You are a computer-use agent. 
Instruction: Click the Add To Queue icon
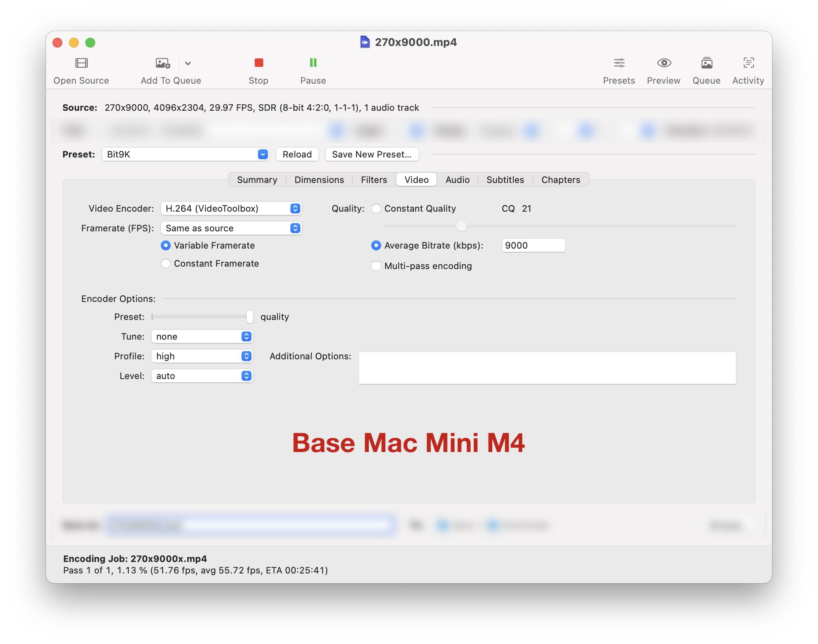(x=162, y=63)
